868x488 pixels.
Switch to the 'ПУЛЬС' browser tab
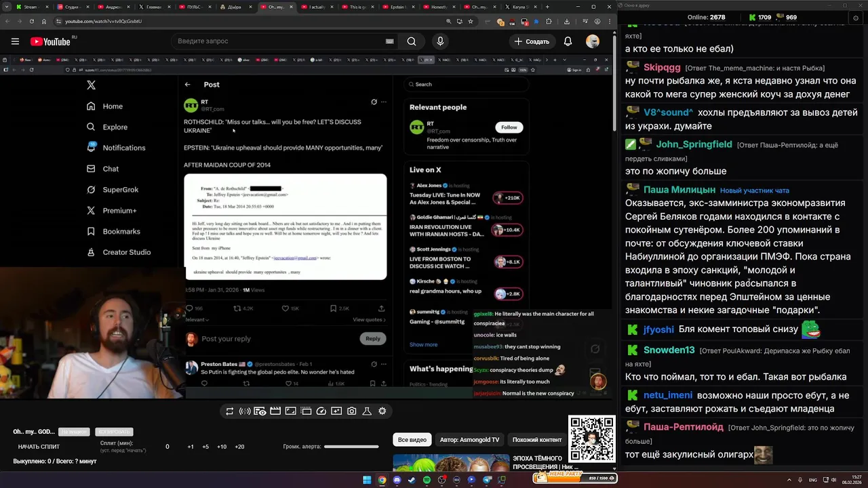tap(194, 7)
